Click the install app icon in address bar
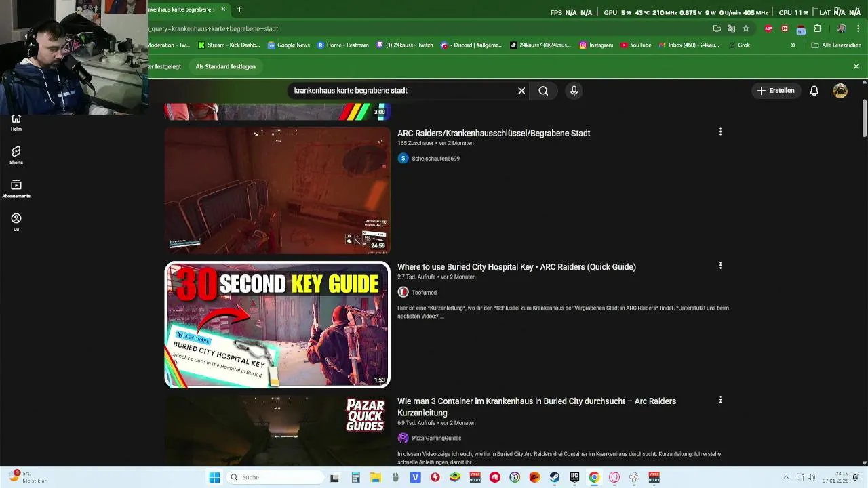This screenshot has width=868, height=488. 717,28
